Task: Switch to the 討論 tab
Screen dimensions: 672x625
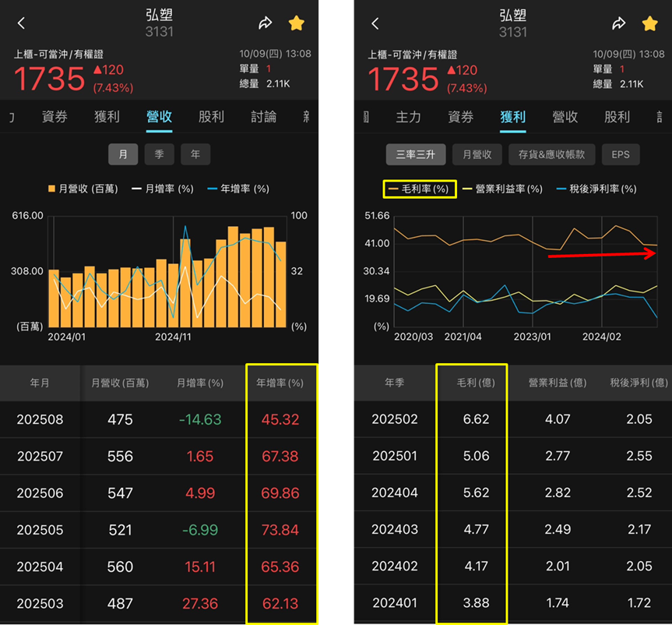Action: coord(263,117)
